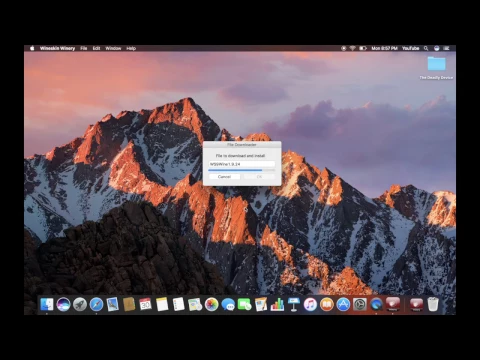This screenshot has width=480, height=360.
Task: Open Contacts book icon in dock
Action: pos(129,304)
